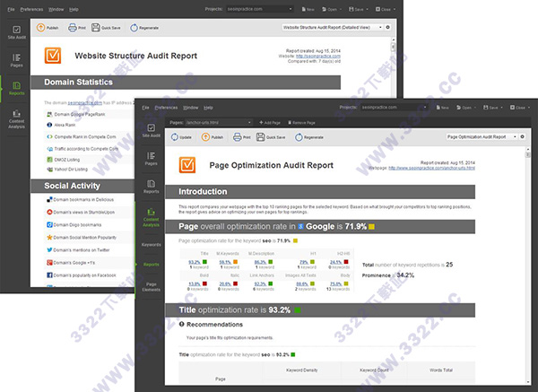Viewport: 538px width, 392px height.
Task: Click Regenerate in front window toolbar
Action: coord(308,137)
